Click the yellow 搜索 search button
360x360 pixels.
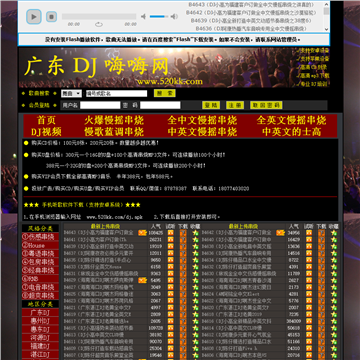coord(165,93)
